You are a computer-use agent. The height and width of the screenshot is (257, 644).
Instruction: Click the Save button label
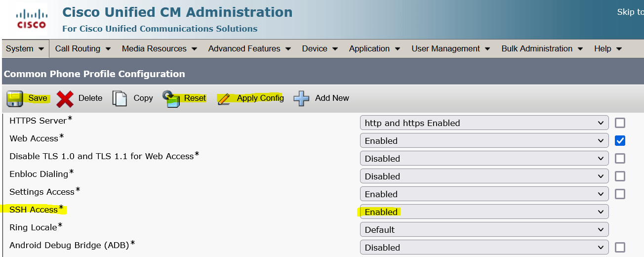pos(38,98)
